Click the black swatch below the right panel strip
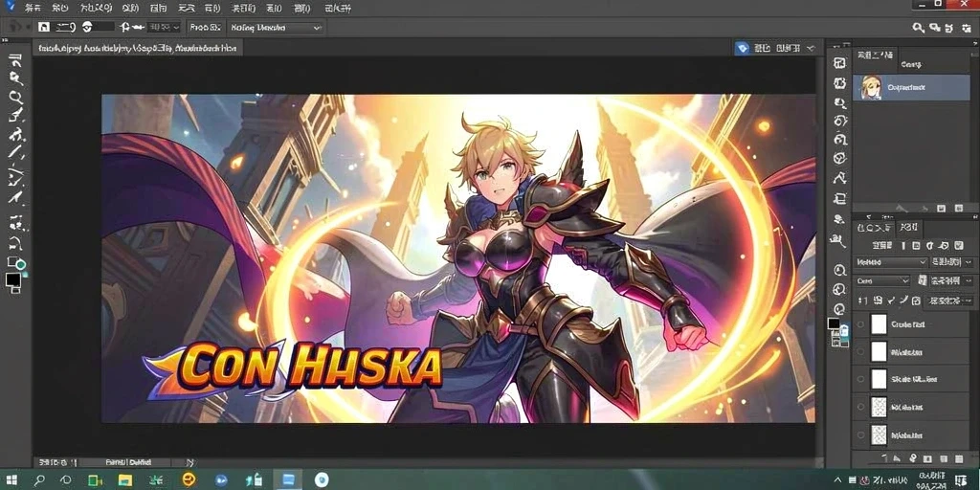Viewport: 980px width, 490px height. (x=834, y=323)
